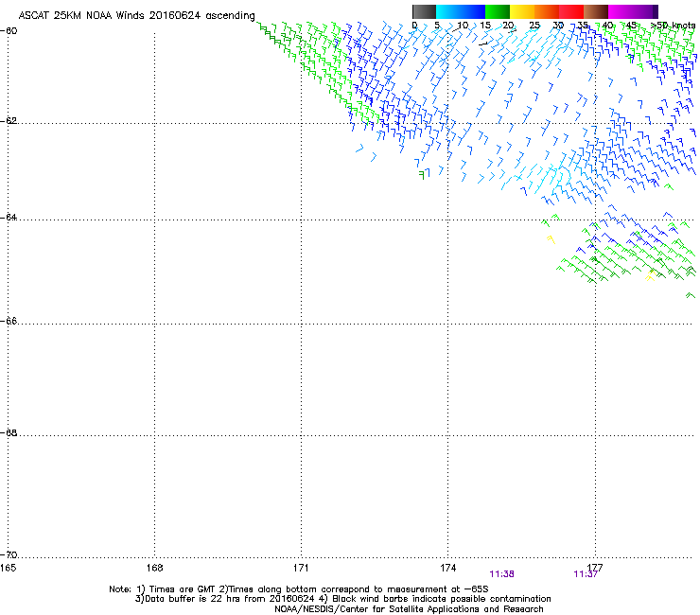Click the '40' knots legend label
Viewport: 700px width, 615px height.
[x=607, y=26]
